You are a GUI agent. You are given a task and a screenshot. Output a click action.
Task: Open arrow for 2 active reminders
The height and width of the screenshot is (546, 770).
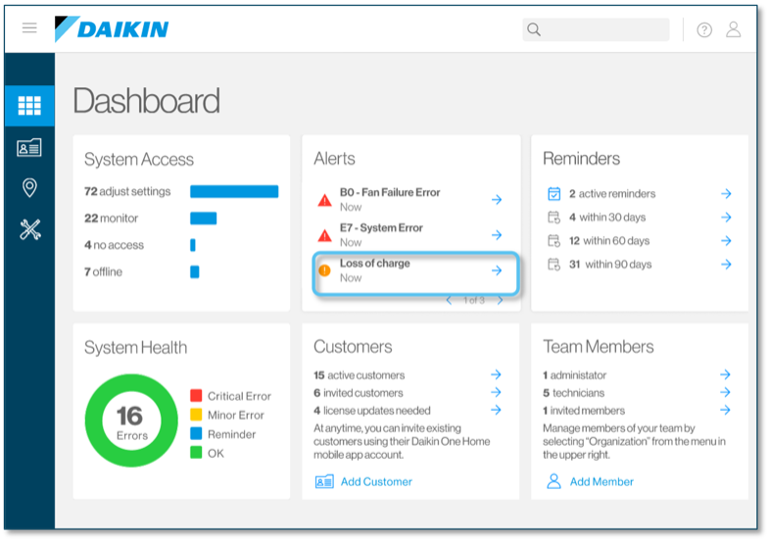click(x=726, y=194)
